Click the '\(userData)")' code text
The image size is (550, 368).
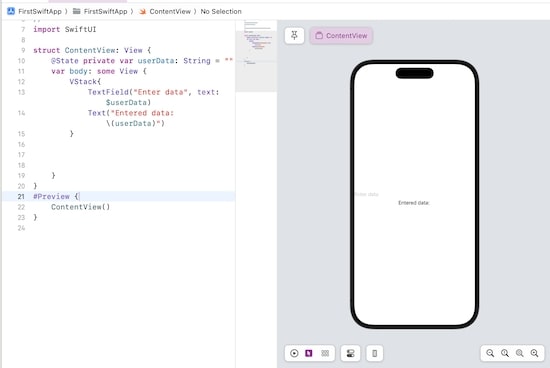(135, 123)
